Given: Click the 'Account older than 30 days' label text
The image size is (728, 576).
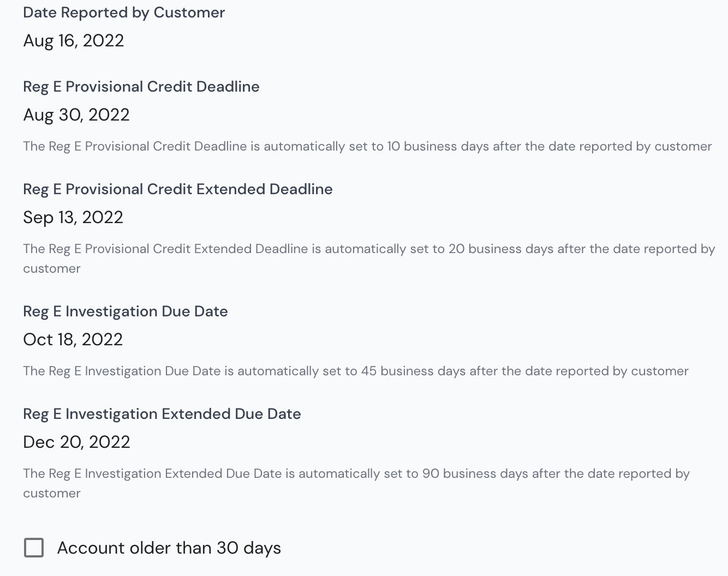Looking at the screenshot, I should (x=169, y=548).
